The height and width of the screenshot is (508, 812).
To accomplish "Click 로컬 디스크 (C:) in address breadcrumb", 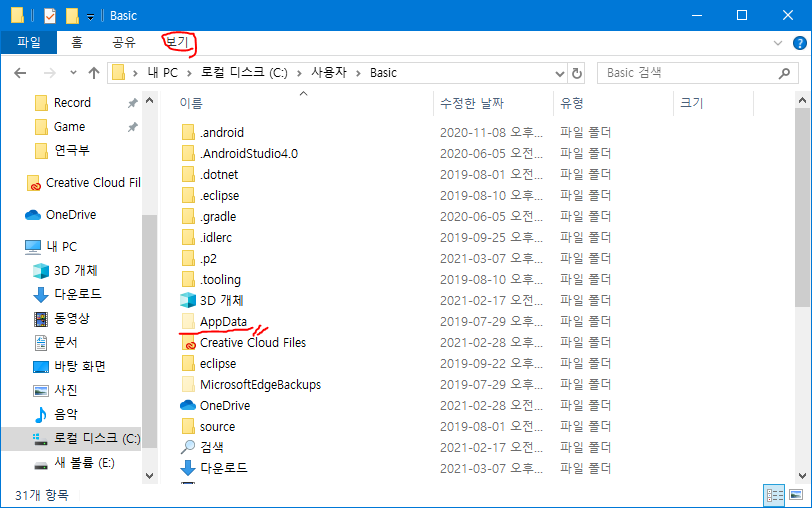I will click(x=244, y=73).
